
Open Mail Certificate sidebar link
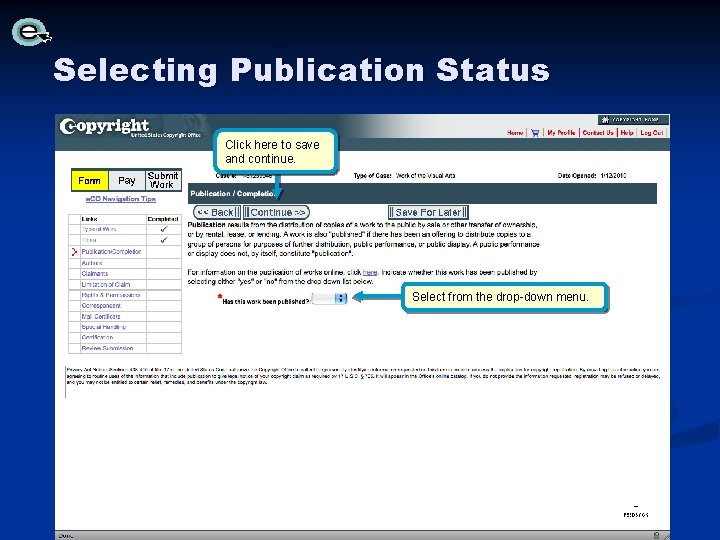coord(101,316)
